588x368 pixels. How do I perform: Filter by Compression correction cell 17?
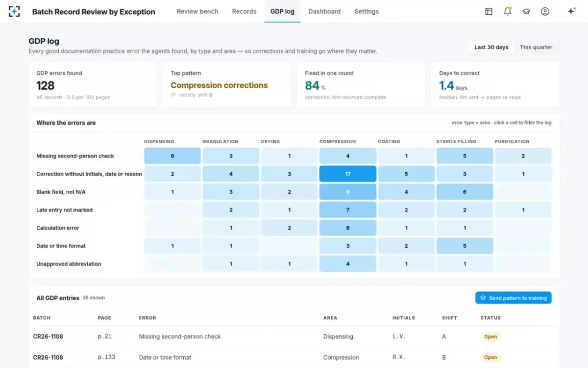pos(348,174)
